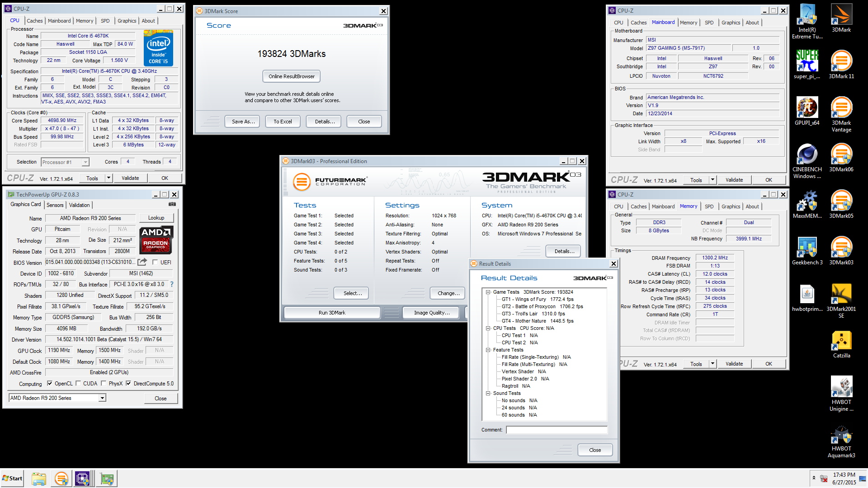Open Intel Extreme Tuning desktop shortcut
The height and width of the screenshot is (488, 868).
coord(807,21)
